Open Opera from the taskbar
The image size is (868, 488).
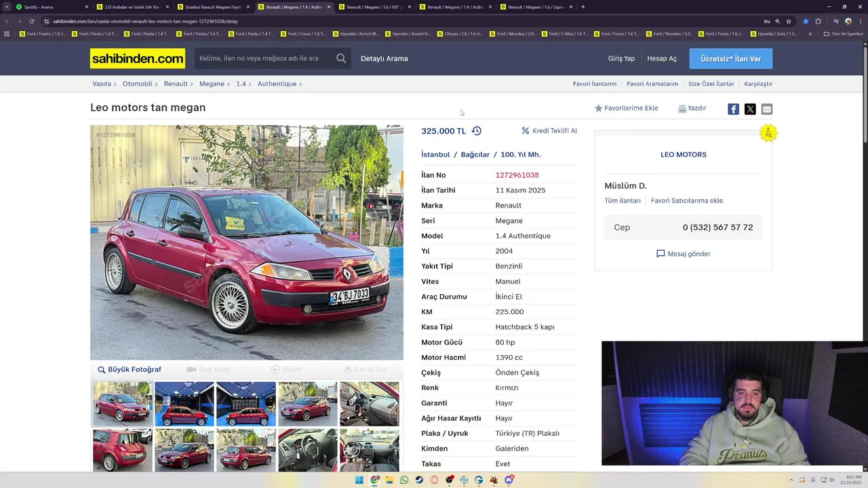[434, 480]
